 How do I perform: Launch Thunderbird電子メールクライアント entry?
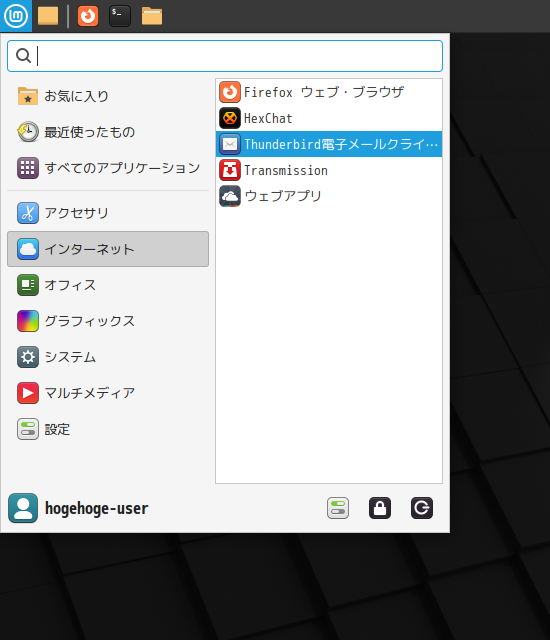(x=329, y=144)
